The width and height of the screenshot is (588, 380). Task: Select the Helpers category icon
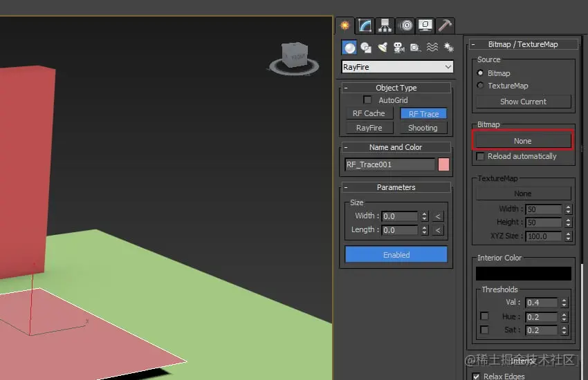click(415, 48)
